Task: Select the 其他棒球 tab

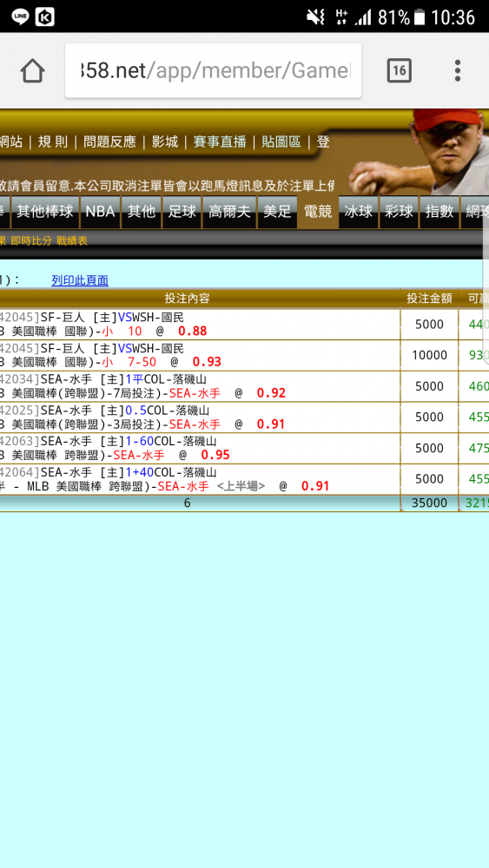Action: click(x=45, y=212)
